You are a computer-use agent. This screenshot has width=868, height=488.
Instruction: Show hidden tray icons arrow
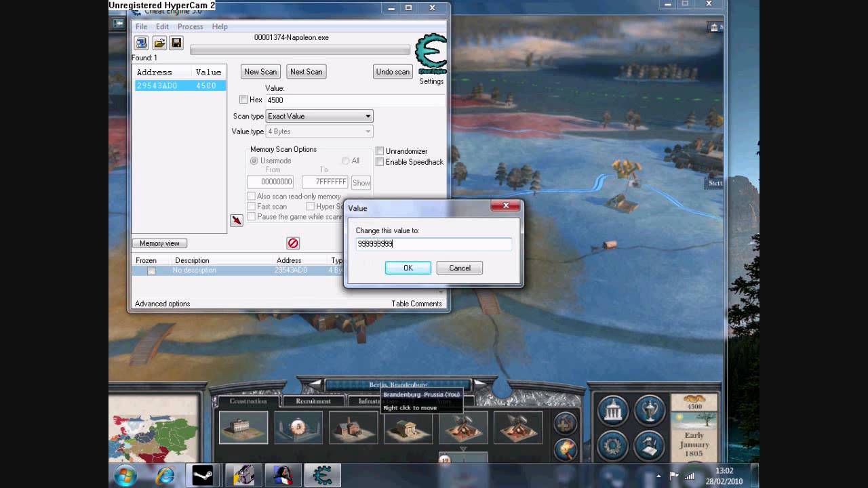coord(657,475)
